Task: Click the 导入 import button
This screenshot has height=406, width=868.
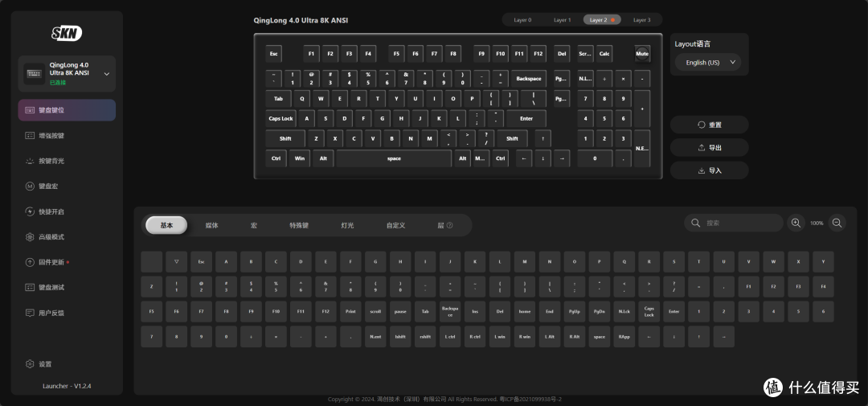Action: (x=709, y=170)
